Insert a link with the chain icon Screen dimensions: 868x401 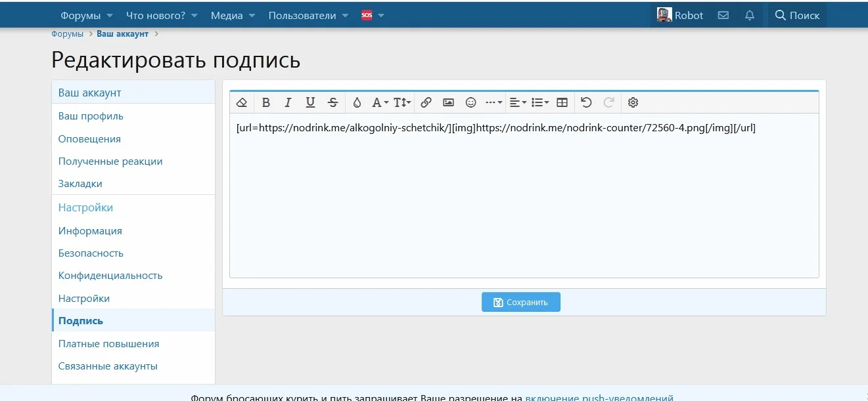426,102
